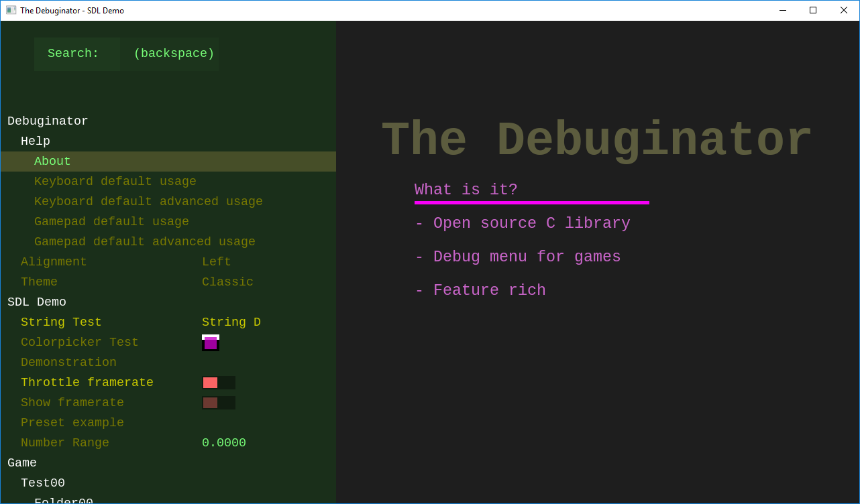Click the 0.0000 number range value
This screenshot has height=504, width=860.
click(x=224, y=443)
